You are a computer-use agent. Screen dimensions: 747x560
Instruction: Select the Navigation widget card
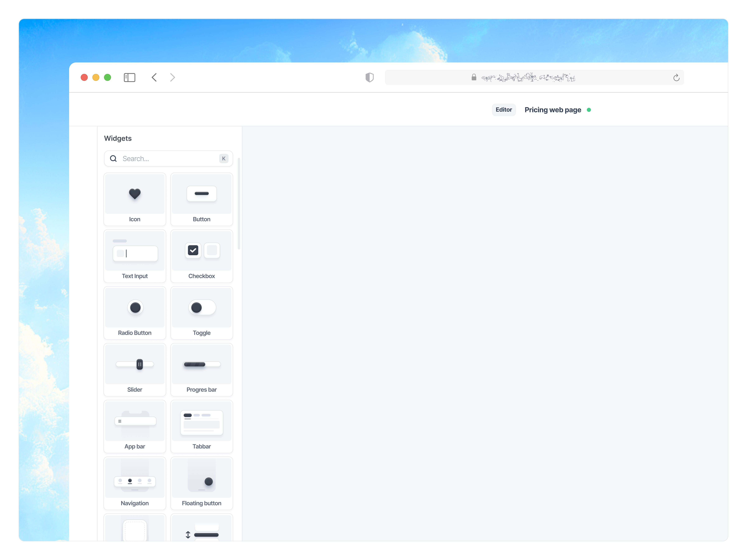tap(134, 483)
